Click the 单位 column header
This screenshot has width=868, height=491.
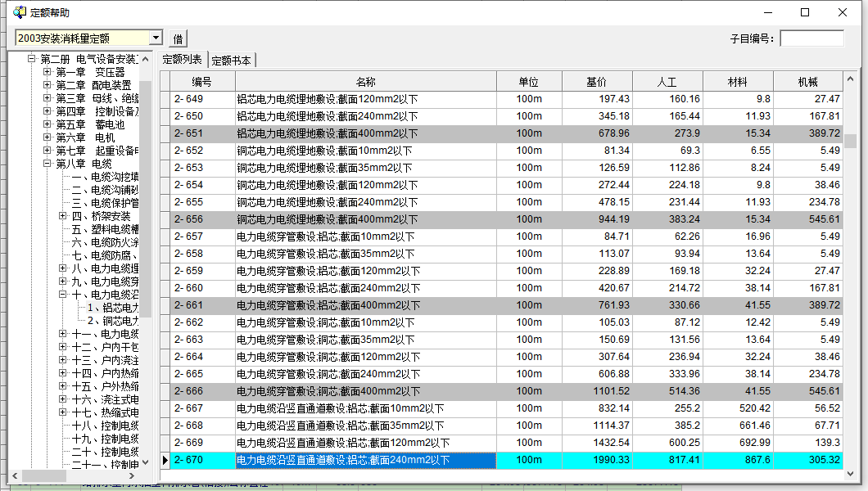pos(529,82)
